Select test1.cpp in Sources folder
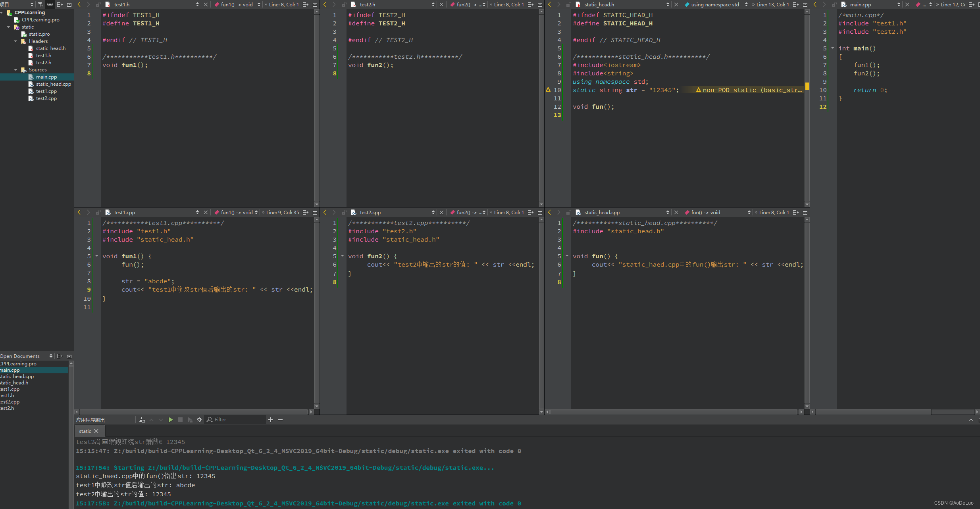The width and height of the screenshot is (980, 509). (x=46, y=91)
